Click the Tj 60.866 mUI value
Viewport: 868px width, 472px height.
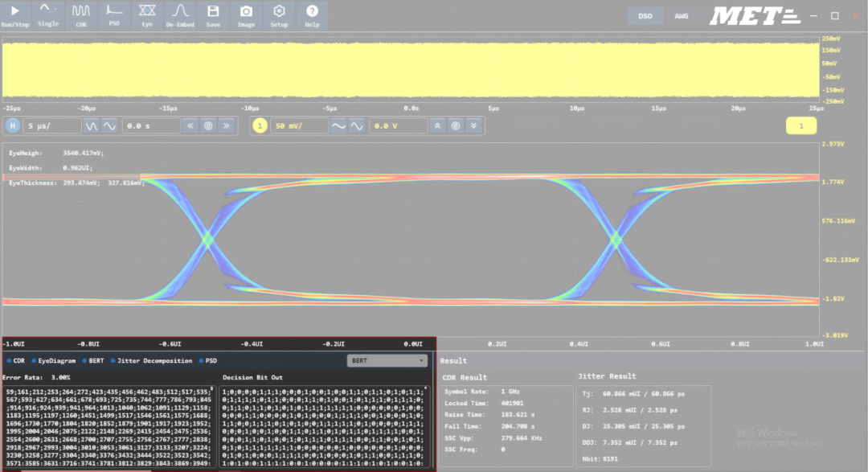643,394
